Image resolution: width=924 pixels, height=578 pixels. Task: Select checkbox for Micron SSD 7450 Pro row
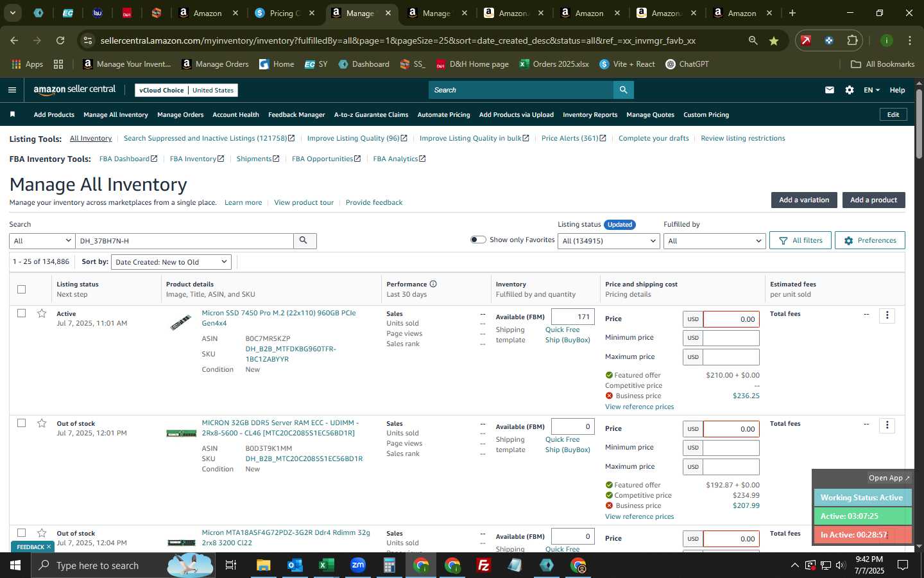21,313
